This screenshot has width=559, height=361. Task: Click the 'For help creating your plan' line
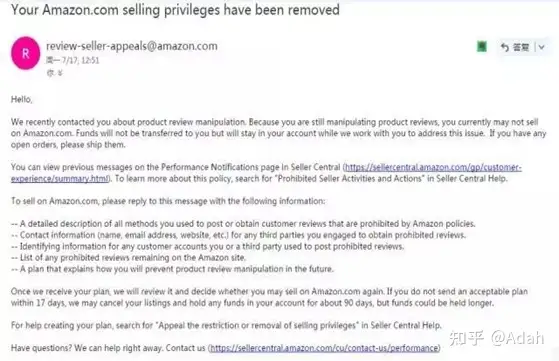[226, 325]
